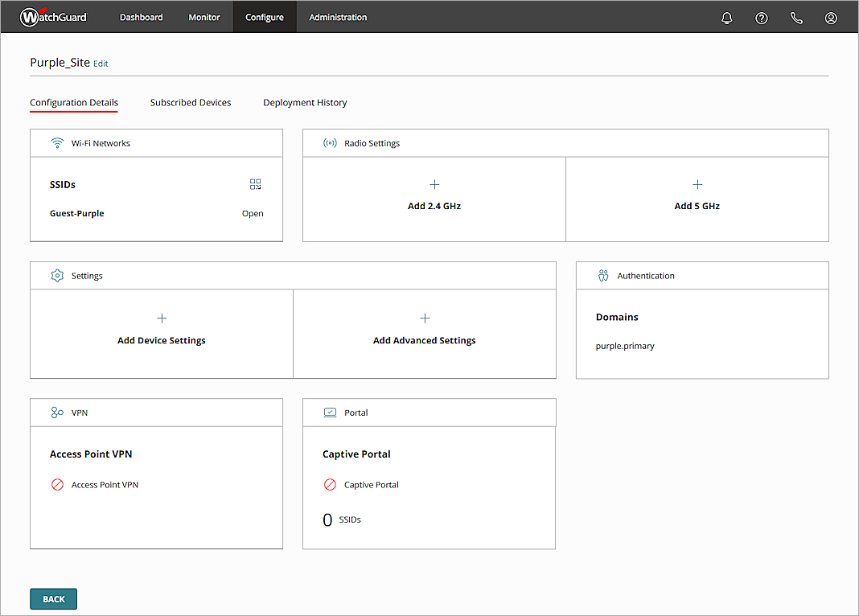The image size is (859, 616).
Task: Switch to the Subscribed Devices tab
Action: tap(191, 102)
